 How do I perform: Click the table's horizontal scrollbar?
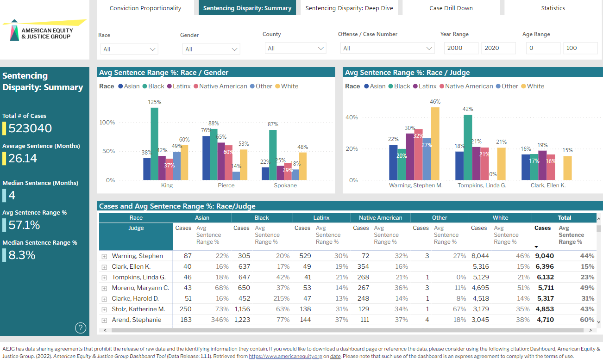coord(324,330)
